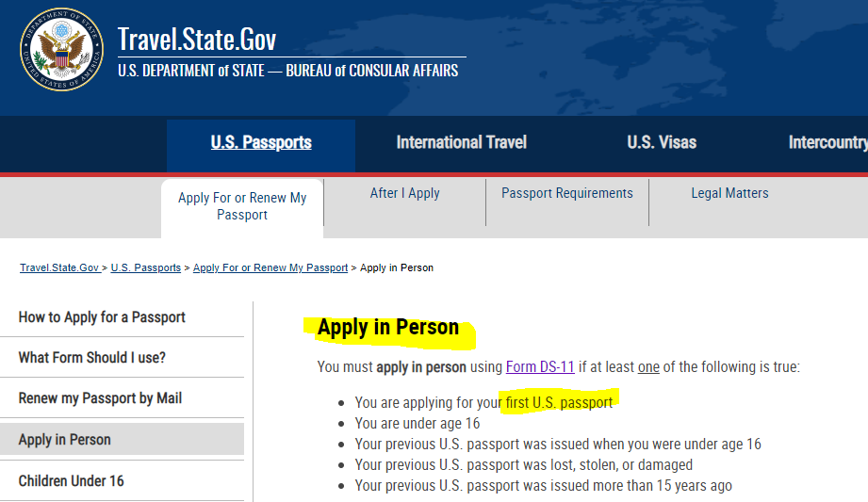This screenshot has height=502, width=868.
Task: Go to International Travel section
Action: pyautogui.click(x=461, y=143)
